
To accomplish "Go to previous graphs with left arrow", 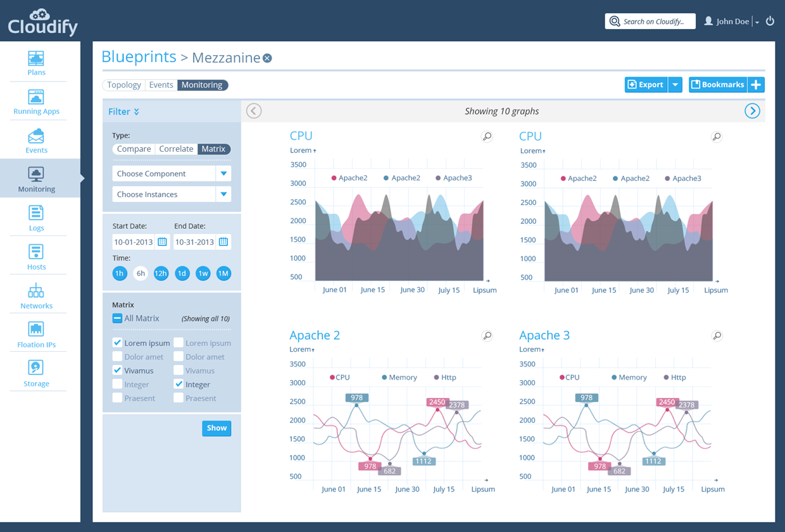I will click(x=253, y=111).
